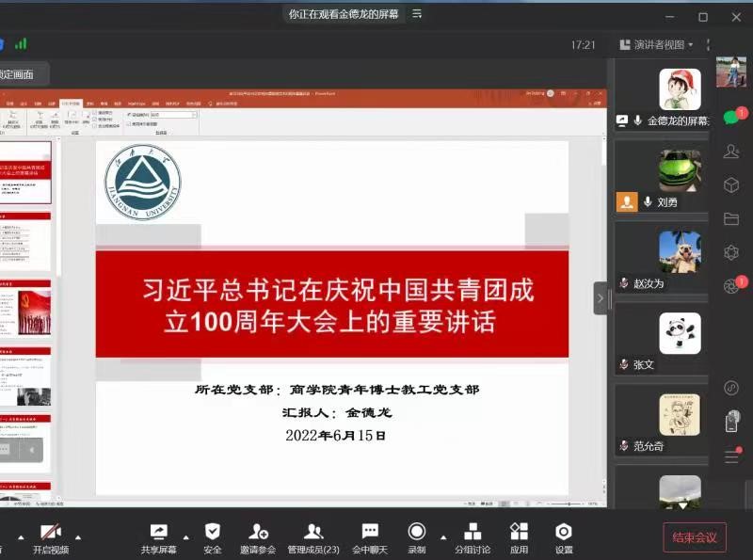Expand the arrow next to 共享屏幕
The height and width of the screenshot is (560, 753).
tap(185, 537)
